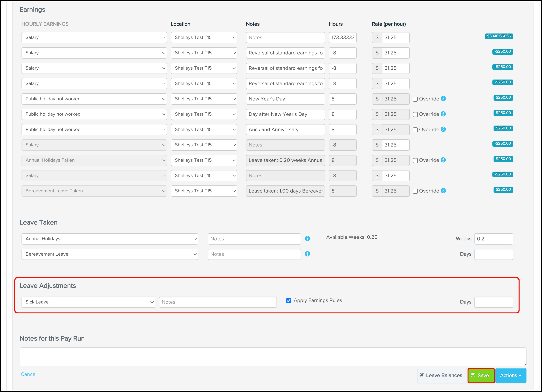The width and height of the screenshot is (542, 392).
Task: Click the Notes for this Pay Run textbox
Action: 273,356
